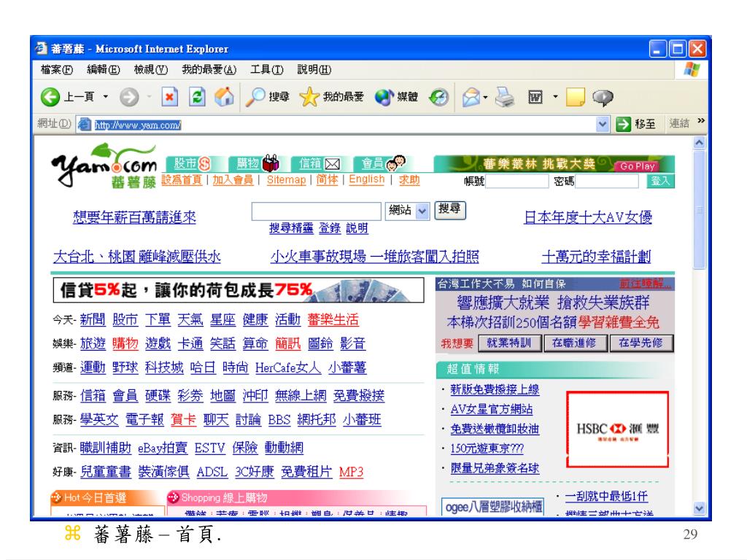Click the 密碼 password input field
Viewport: 747px width, 560px height.
[x=607, y=181]
